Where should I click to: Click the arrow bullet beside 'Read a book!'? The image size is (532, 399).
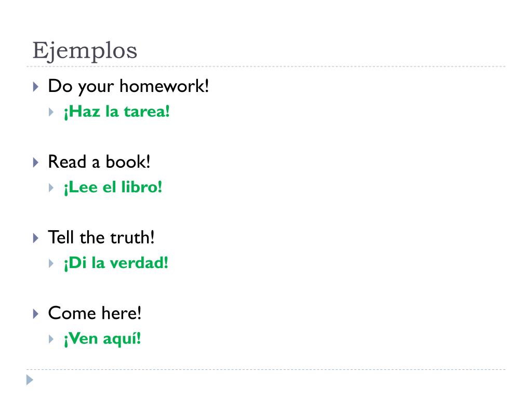36,163
